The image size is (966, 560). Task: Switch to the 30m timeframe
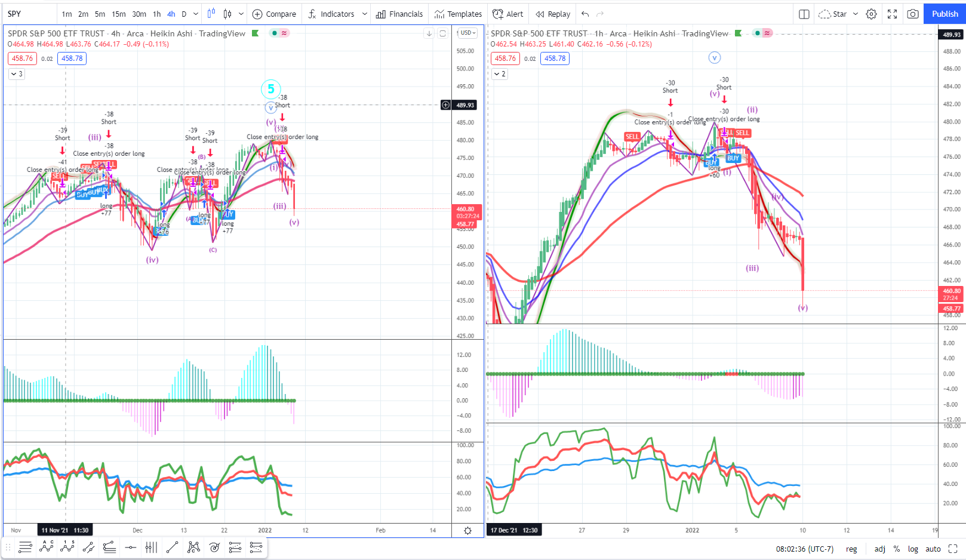(x=139, y=14)
